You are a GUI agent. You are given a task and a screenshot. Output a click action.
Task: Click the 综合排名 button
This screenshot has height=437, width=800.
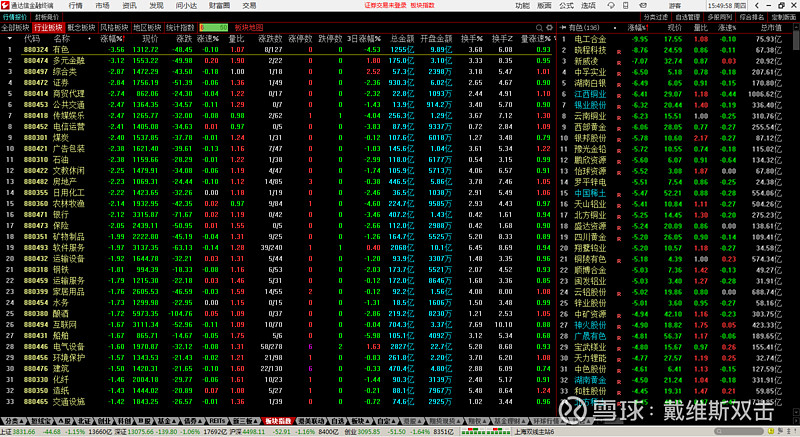pyautogui.click(x=752, y=17)
